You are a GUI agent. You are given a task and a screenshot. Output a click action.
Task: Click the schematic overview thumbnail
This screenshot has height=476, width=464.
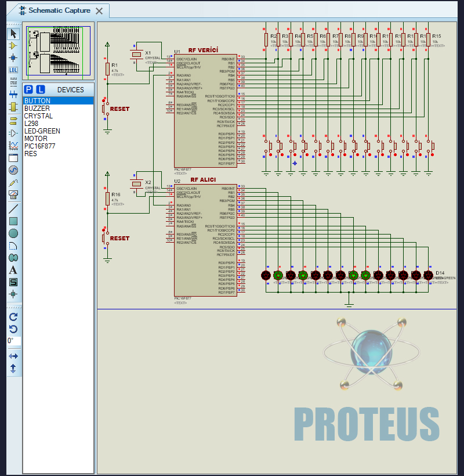[58, 52]
